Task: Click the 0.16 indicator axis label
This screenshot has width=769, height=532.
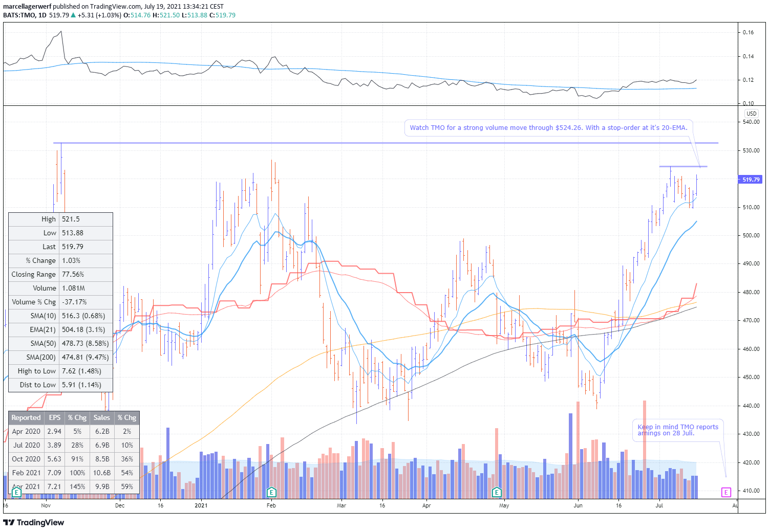Action: [x=748, y=32]
